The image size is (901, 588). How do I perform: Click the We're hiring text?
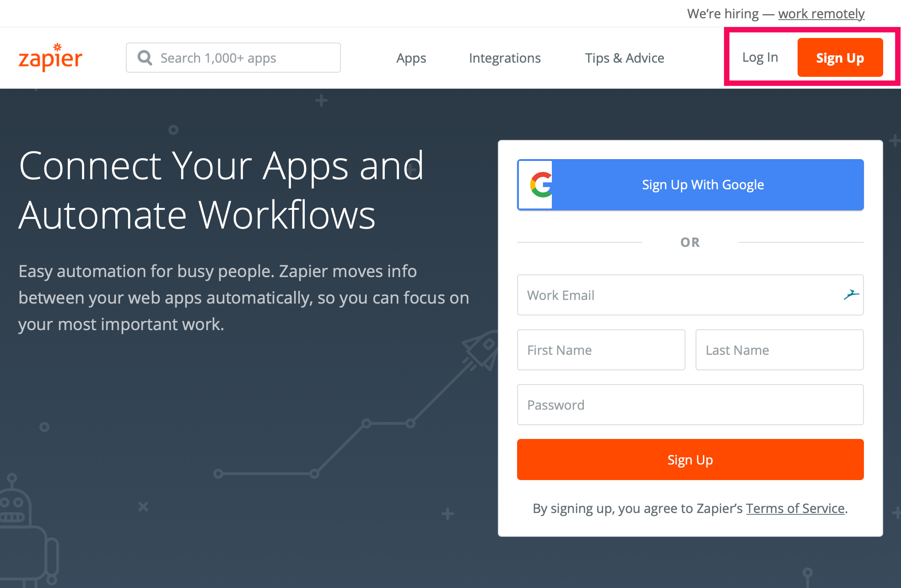coord(723,14)
